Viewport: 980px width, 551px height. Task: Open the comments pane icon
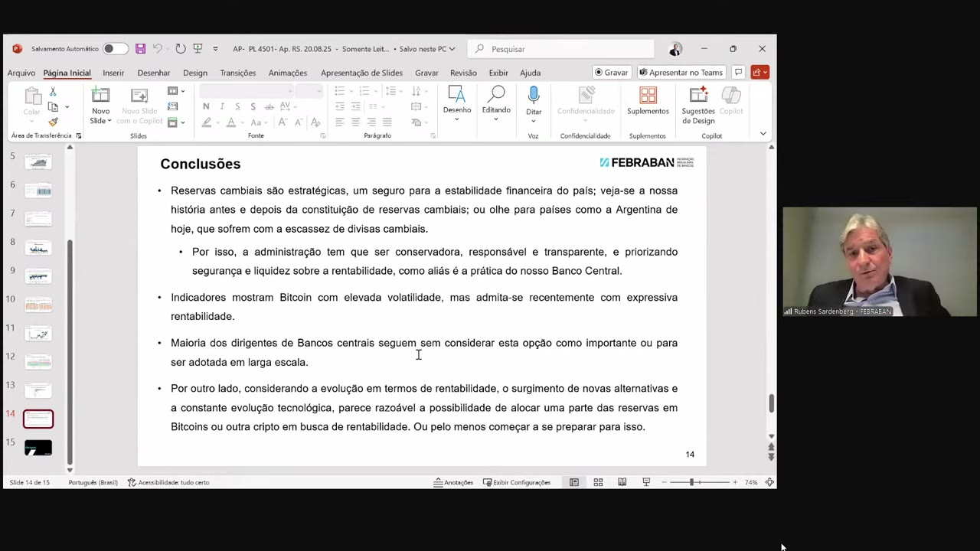(738, 73)
